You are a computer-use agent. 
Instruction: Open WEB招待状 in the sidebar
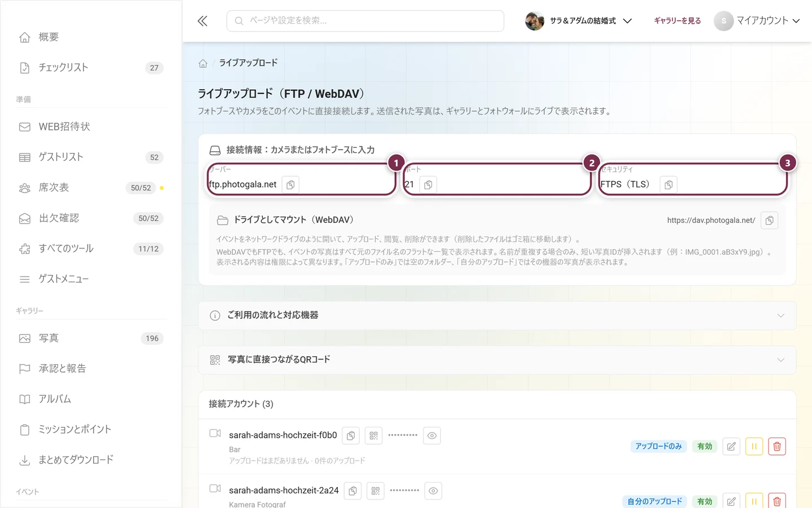click(91, 127)
